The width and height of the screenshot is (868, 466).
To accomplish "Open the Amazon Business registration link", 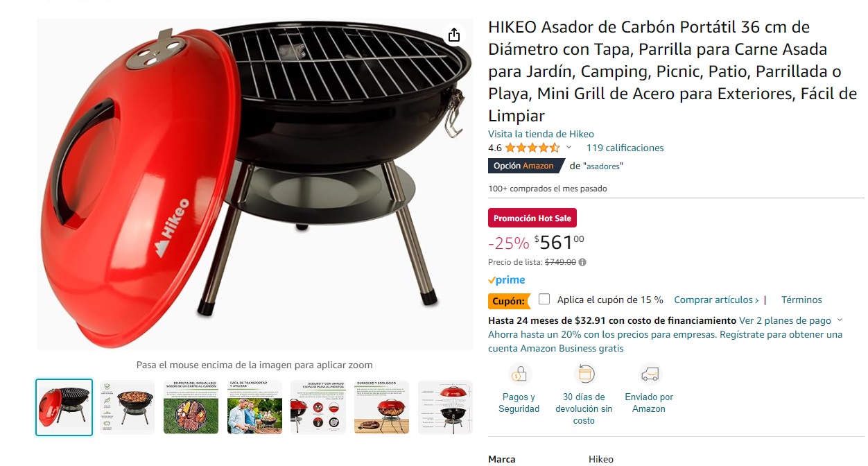I will coord(666,341).
